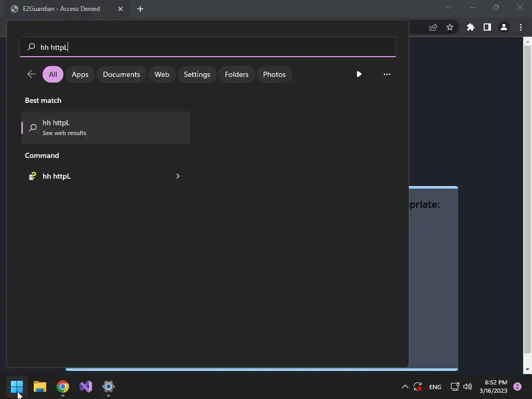Open a new Chrome tab
This screenshot has width=532, height=399.
(x=140, y=9)
